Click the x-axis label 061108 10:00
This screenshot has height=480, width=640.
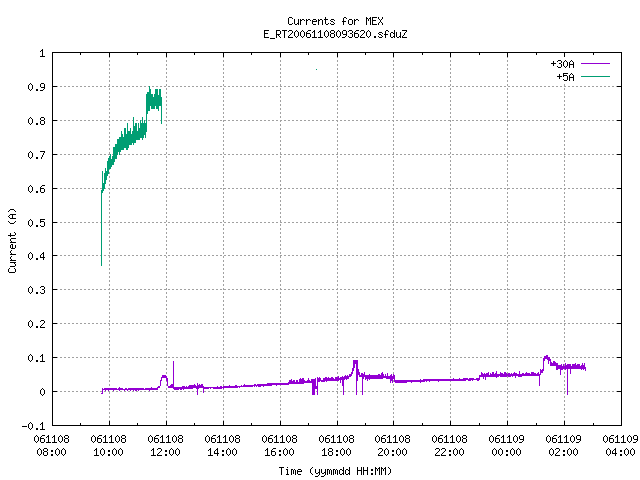point(109,446)
